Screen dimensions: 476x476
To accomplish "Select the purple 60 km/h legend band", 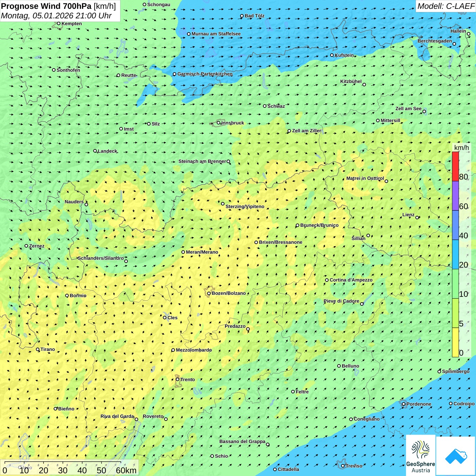I will click(x=455, y=196).
